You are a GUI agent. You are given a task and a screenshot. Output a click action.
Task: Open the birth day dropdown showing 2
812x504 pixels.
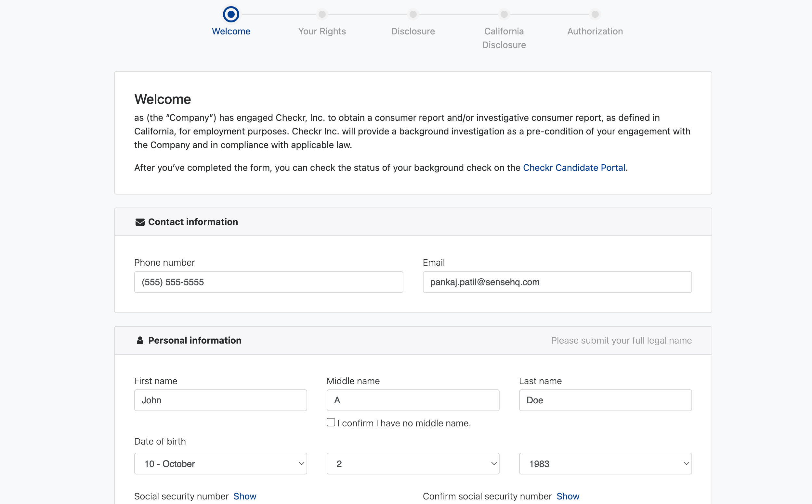coord(413,463)
